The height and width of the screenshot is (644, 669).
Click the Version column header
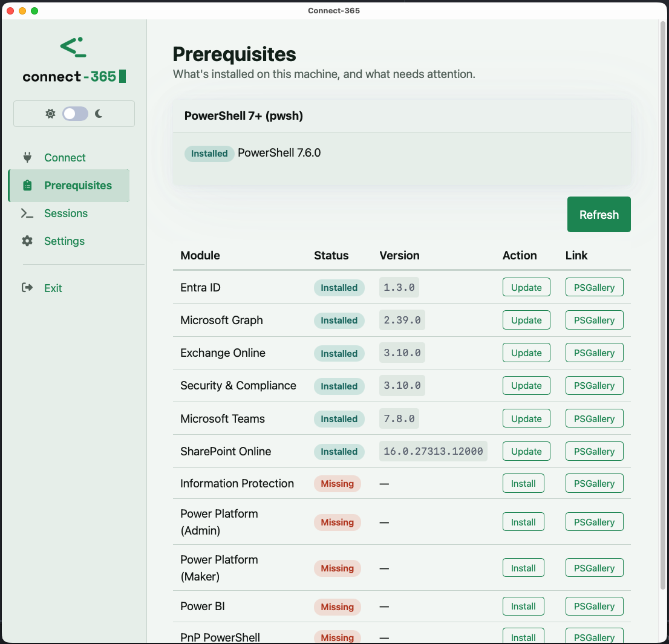click(x=399, y=255)
